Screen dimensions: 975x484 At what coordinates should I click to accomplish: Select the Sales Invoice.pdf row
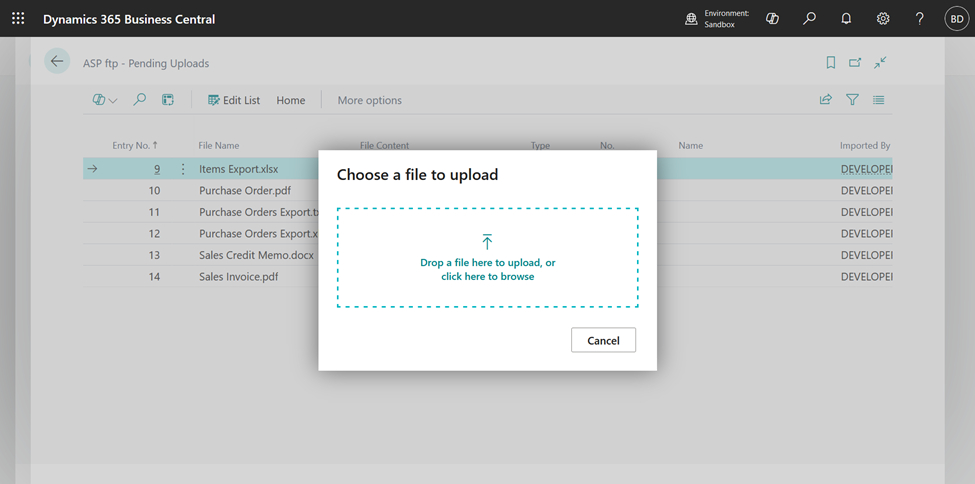488,276
